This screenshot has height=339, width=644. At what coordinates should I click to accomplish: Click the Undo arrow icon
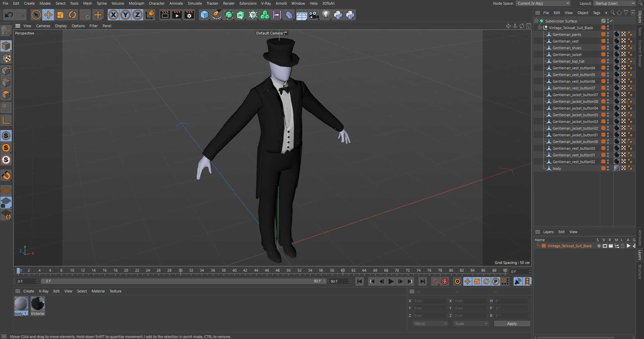pyautogui.click(x=9, y=15)
